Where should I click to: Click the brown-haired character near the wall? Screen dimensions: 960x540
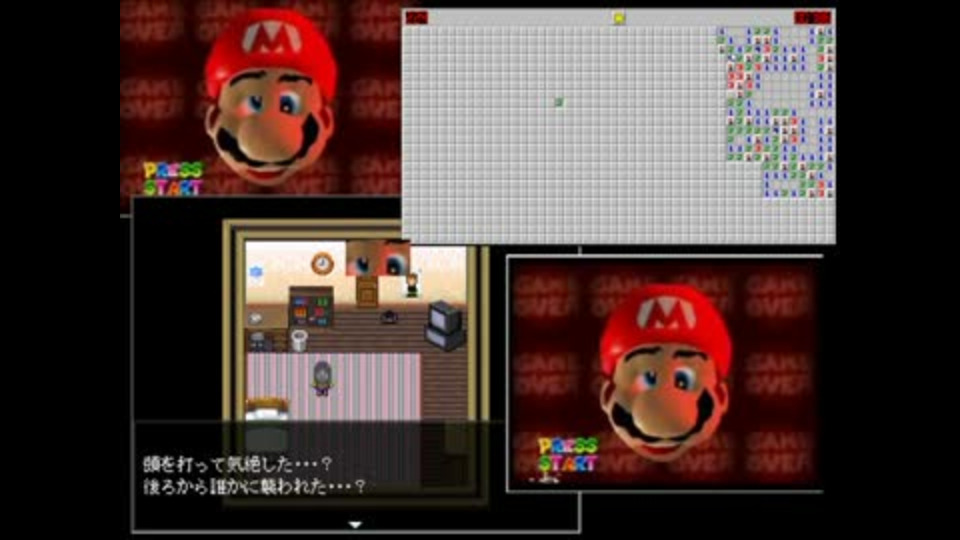(x=412, y=285)
